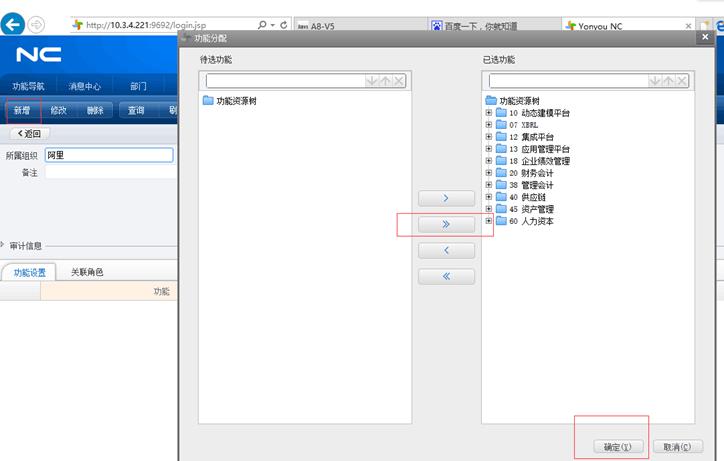Expand the 10 动态建模平台 tree node
This screenshot has height=461, width=724.
pyautogui.click(x=489, y=113)
